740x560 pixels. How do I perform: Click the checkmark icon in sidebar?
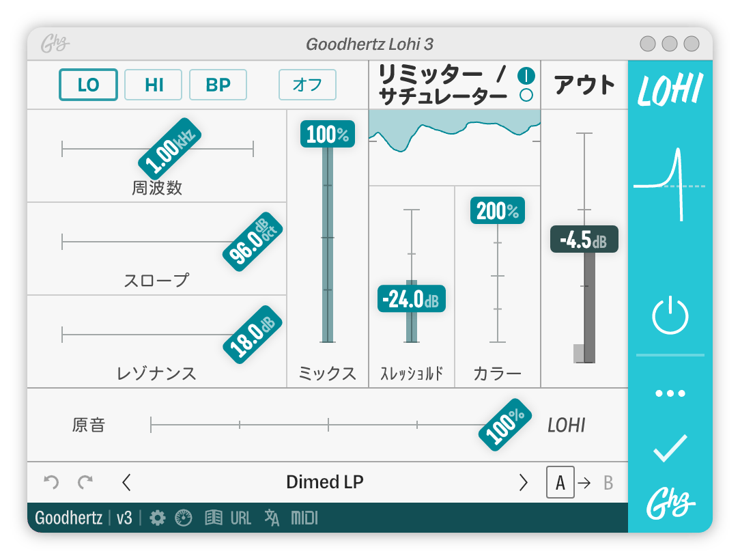click(x=670, y=447)
